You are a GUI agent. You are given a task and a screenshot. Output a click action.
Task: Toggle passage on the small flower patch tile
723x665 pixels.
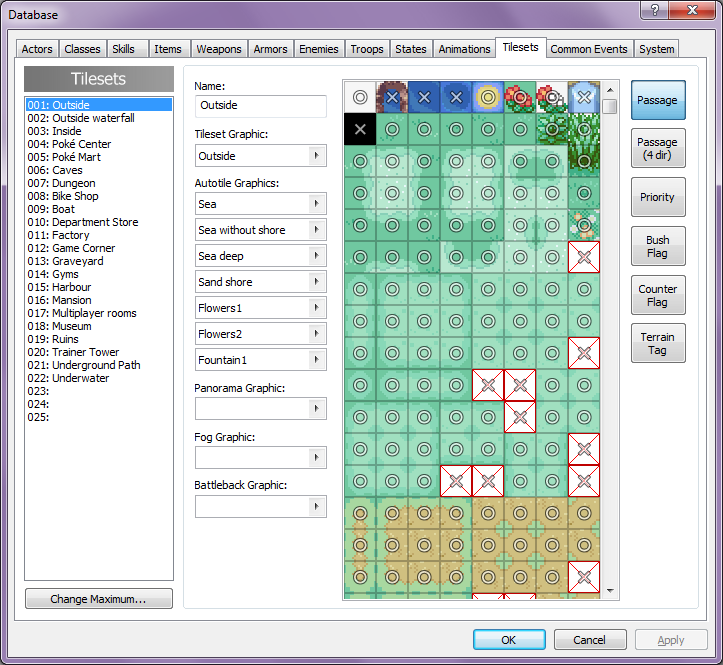click(584, 226)
